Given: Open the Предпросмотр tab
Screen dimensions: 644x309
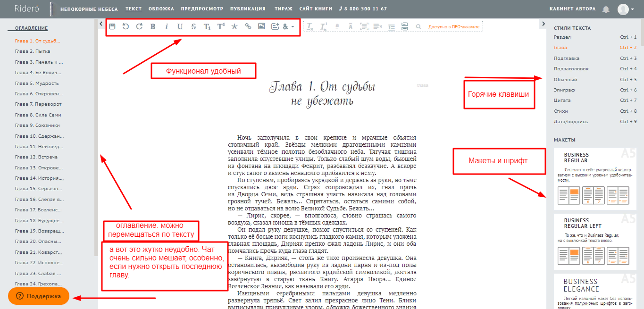Looking at the screenshot, I should pos(202,9).
